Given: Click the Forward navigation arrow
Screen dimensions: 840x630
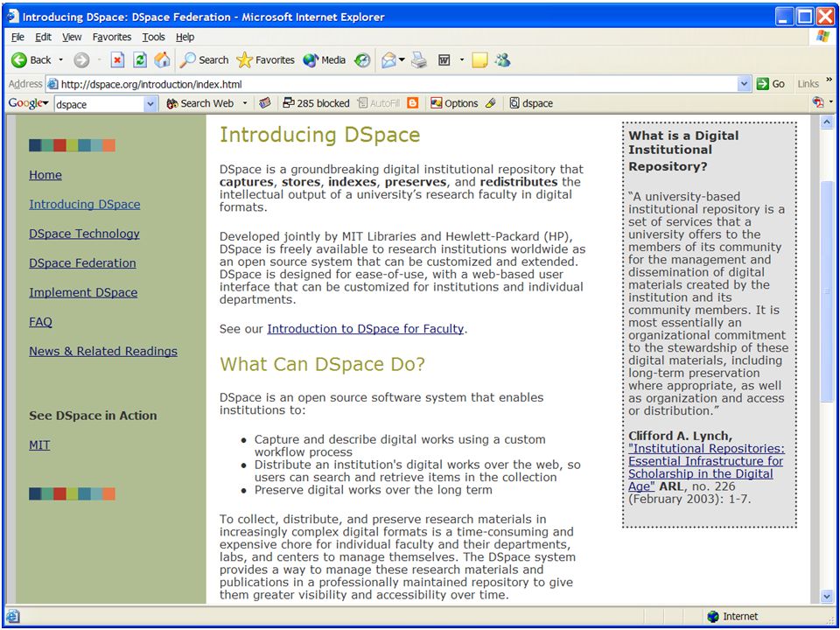Looking at the screenshot, I should pos(81,60).
